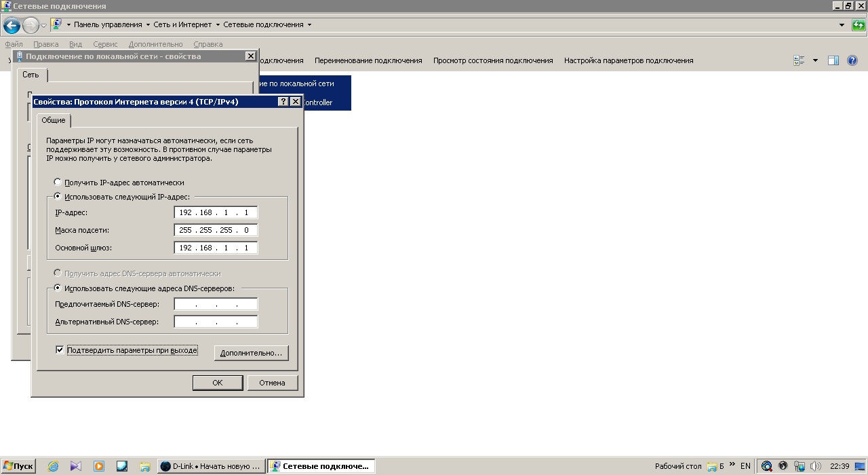Select 'Получить IP-адрес автоматически' radio button
The height and width of the screenshot is (475, 868).
58,183
